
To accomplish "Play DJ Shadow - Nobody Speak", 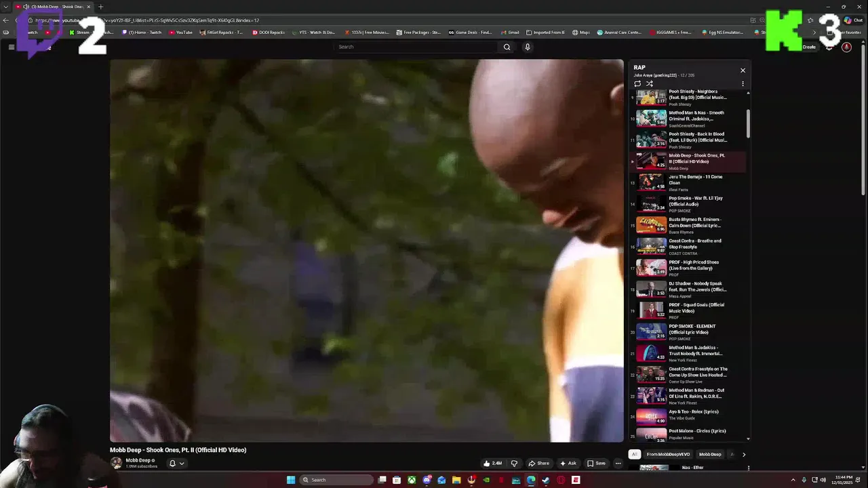I will (x=688, y=289).
